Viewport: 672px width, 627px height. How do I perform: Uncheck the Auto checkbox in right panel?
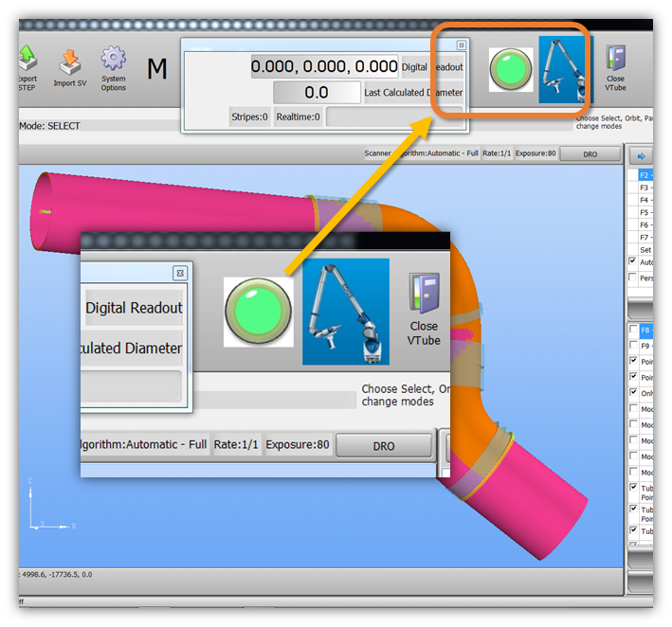[x=633, y=261]
